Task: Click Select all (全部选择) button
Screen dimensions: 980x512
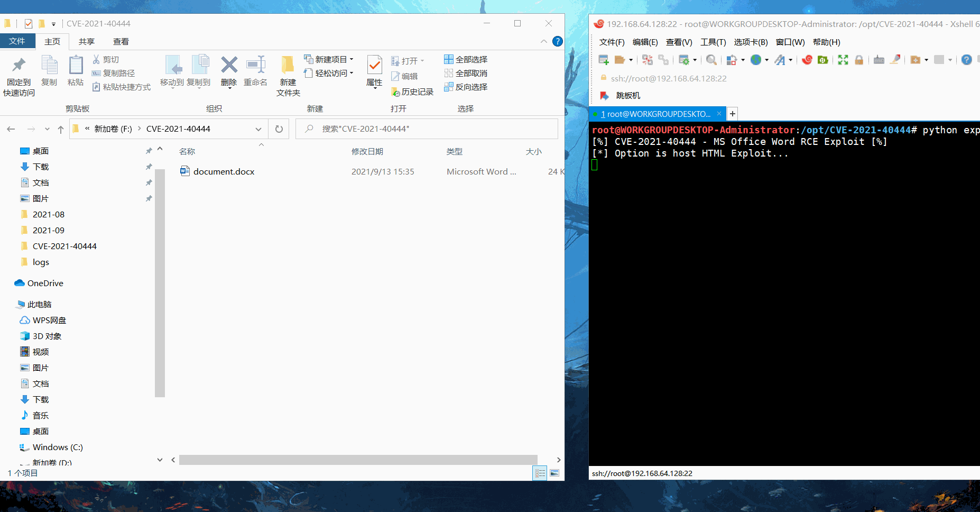Action: [466, 59]
